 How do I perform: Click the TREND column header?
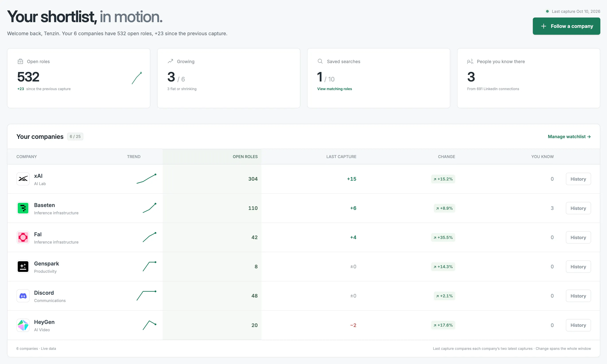tap(134, 157)
